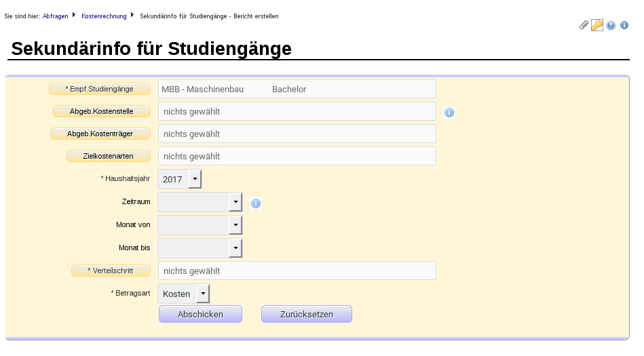Expand the Betragsart Kosten dropdown
Image resolution: width=644 pixels, height=356 pixels.
coord(184,294)
